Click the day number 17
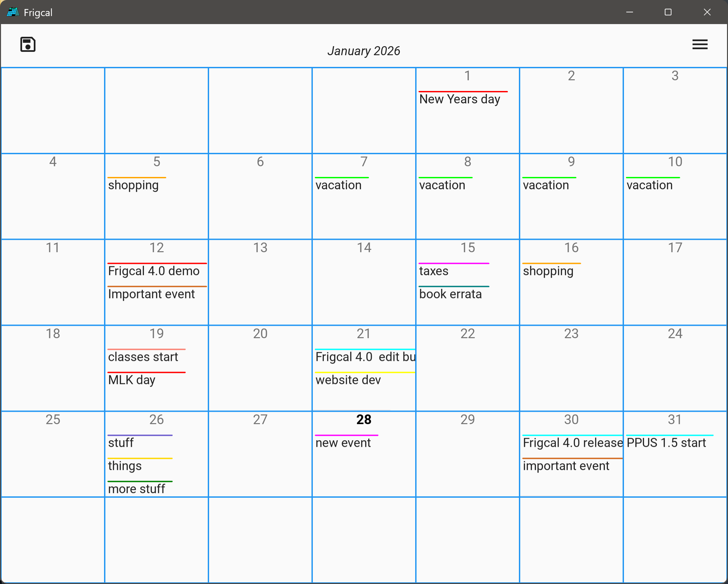 675,248
